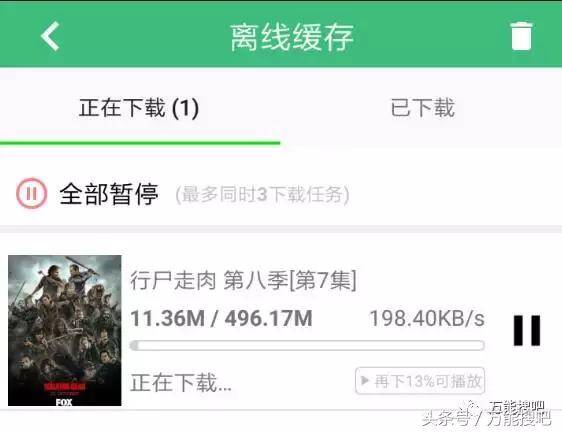Tap the 再下13%可播放 play button

(x=420, y=381)
